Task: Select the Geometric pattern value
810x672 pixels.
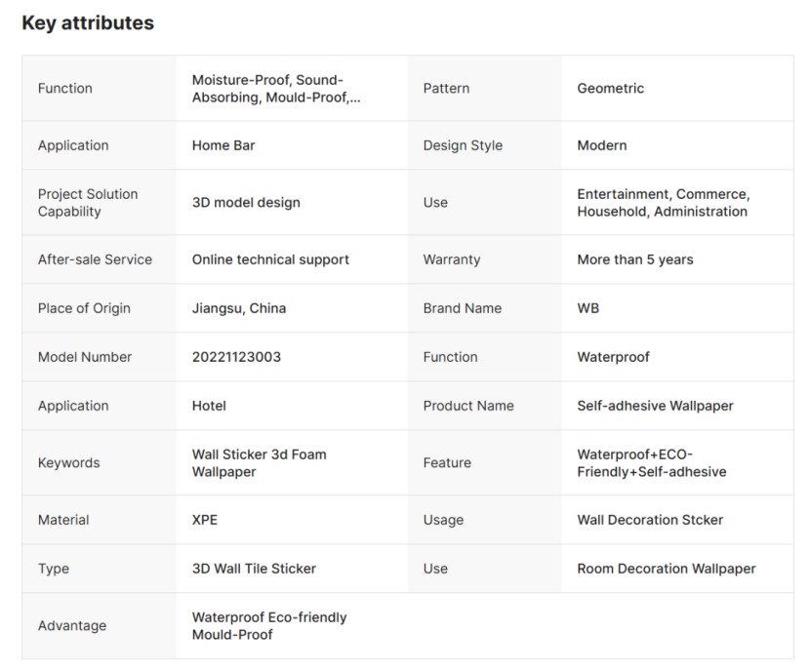Action: click(610, 89)
